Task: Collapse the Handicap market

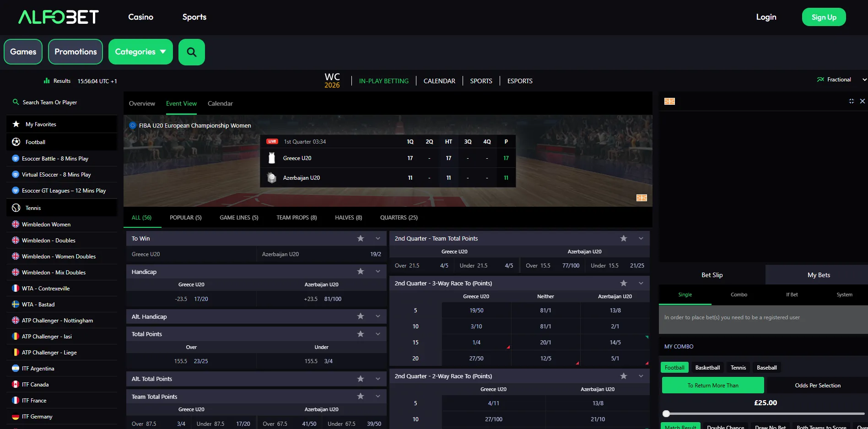Action: [x=378, y=272]
